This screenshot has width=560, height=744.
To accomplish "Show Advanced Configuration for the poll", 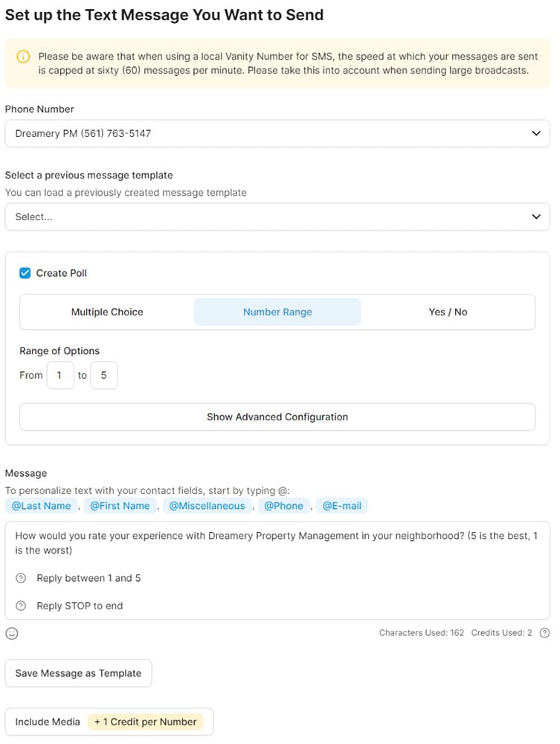I will [x=277, y=417].
